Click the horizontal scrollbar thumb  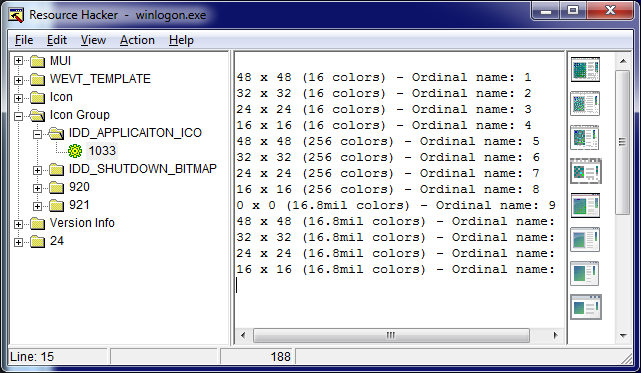391,336
